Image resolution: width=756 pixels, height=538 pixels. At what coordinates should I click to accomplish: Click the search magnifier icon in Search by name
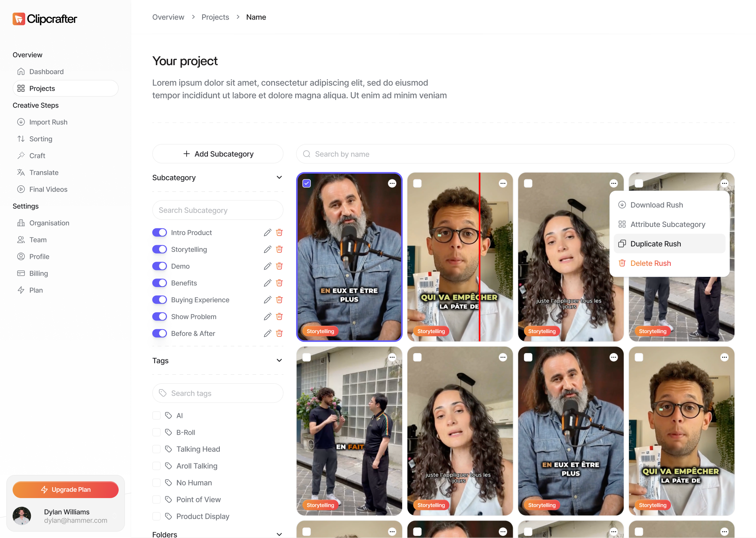click(307, 154)
